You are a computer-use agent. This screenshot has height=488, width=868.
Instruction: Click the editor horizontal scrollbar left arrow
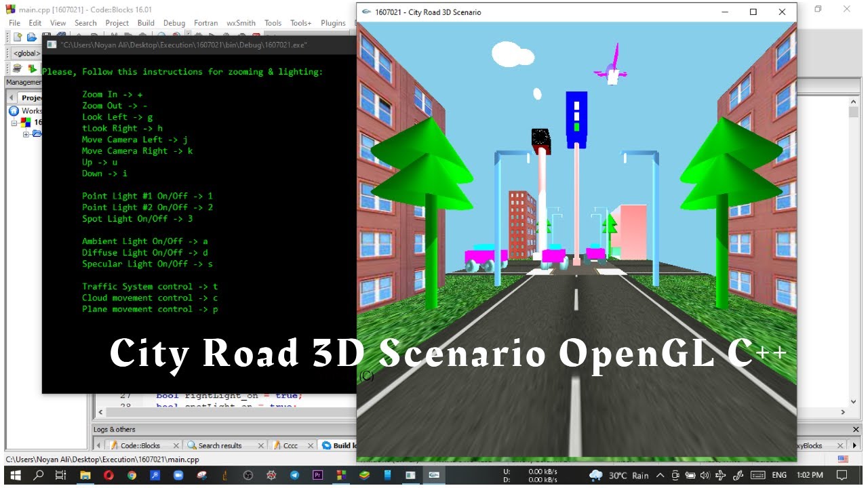point(101,411)
